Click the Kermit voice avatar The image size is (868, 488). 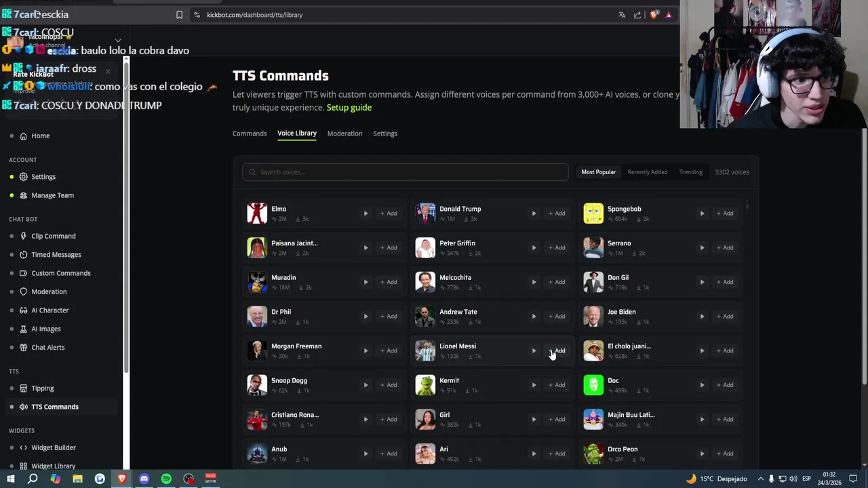tap(425, 384)
